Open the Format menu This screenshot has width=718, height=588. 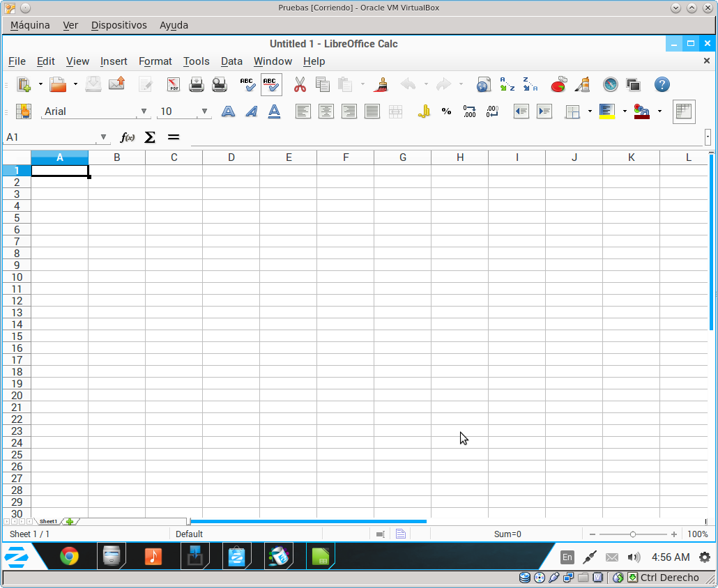pyautogui.click(x=155, y=61)
